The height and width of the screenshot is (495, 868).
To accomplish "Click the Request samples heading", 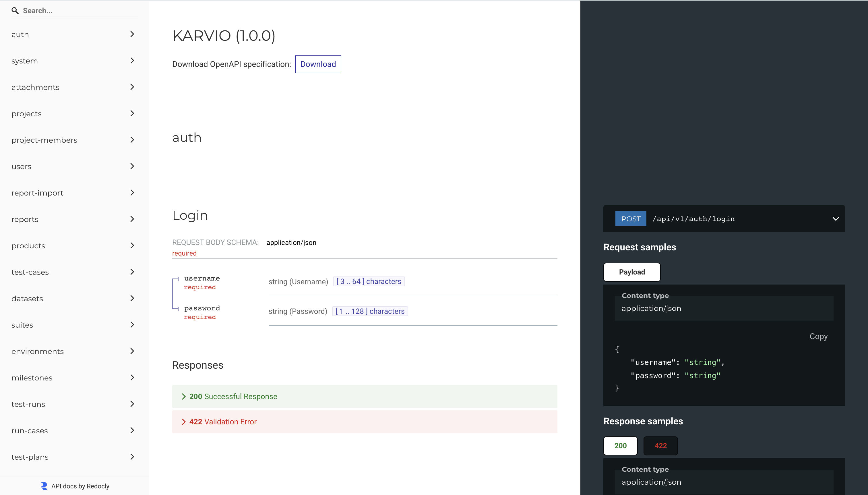I will pyautogui.click(x=640, y=247).
